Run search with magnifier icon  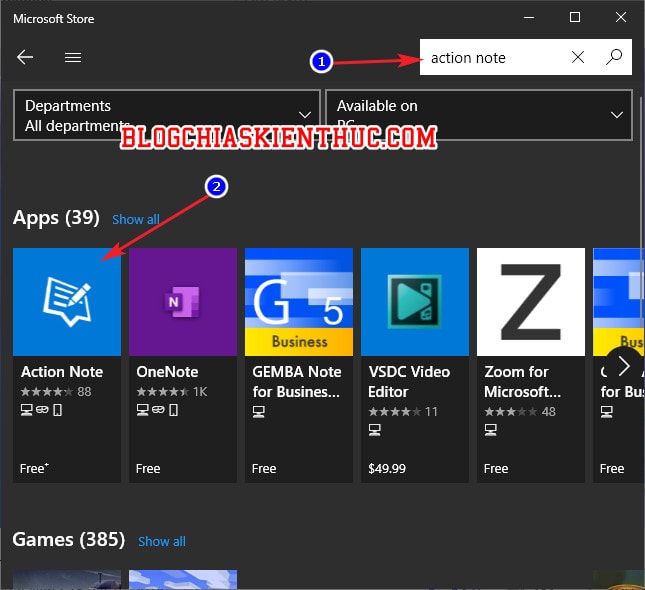(x=614, y=57)
